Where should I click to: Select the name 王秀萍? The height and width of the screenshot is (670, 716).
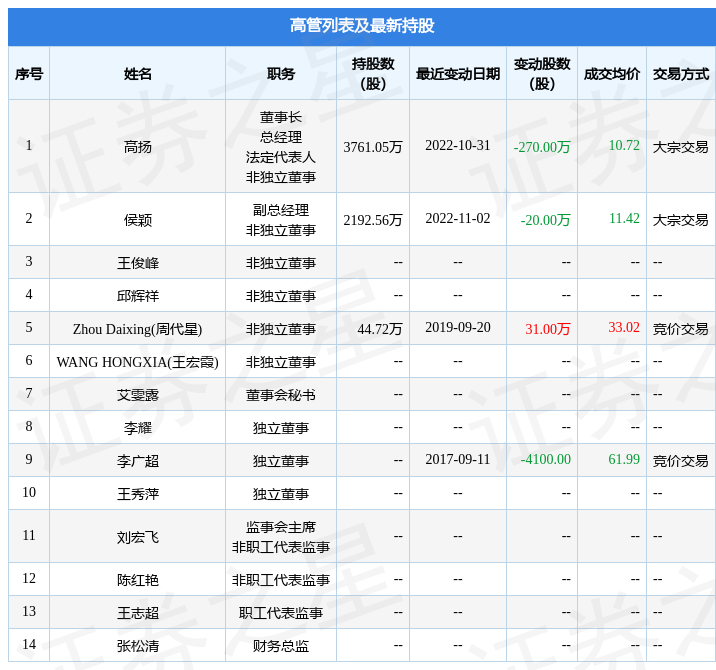click(137, 494)
